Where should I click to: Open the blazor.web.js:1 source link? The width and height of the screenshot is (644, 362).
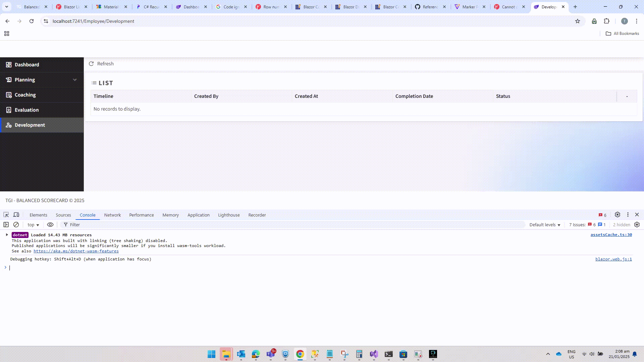click(613, 259)
